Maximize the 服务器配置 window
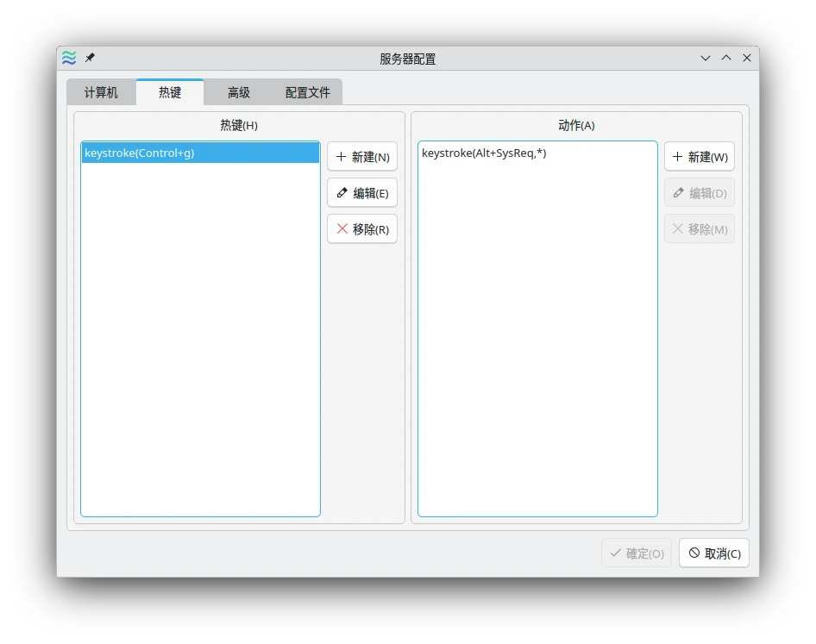This screenshot has height=644, width=816. point(726,59)
